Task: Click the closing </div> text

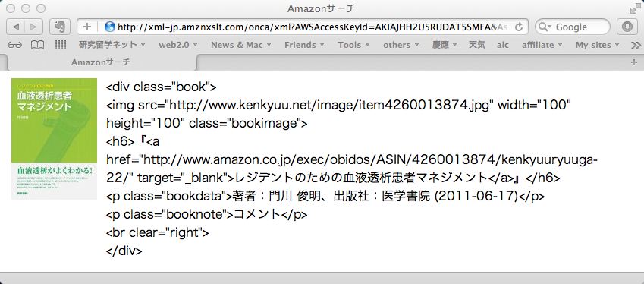Action: (124, 251)
